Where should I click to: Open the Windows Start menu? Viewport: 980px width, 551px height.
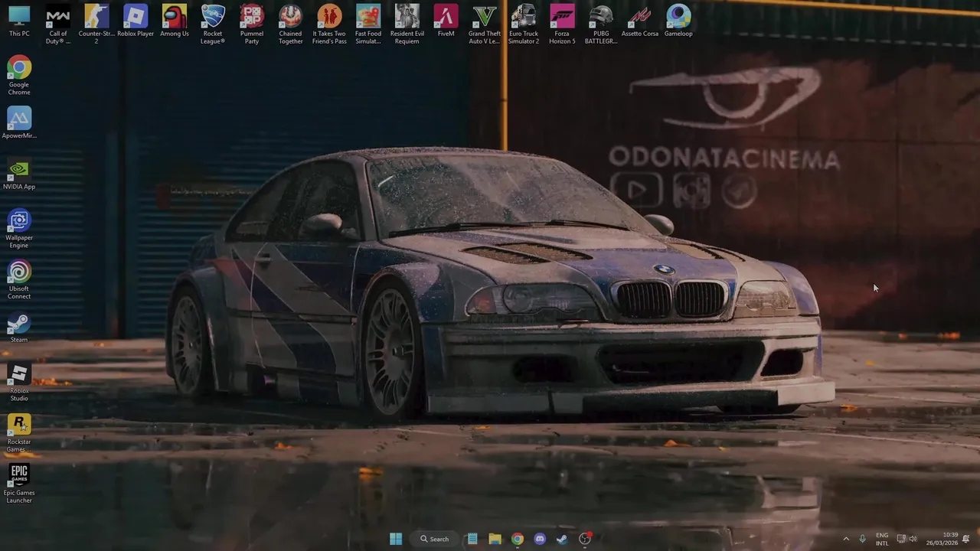pyautogui.click(x=396, y=539)
